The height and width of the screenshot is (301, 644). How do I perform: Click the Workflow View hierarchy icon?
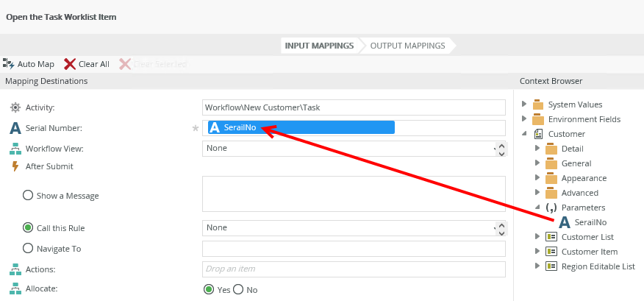click(15, 149)
